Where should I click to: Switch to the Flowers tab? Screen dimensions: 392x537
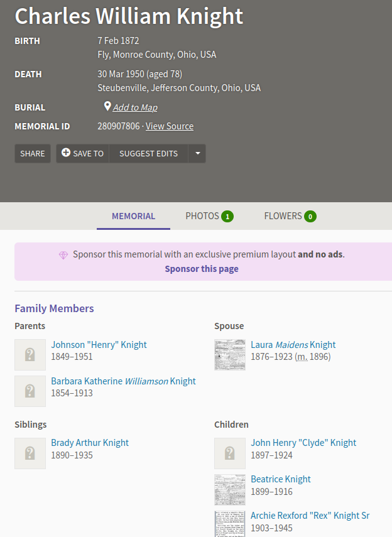click(x=290, y=216)
